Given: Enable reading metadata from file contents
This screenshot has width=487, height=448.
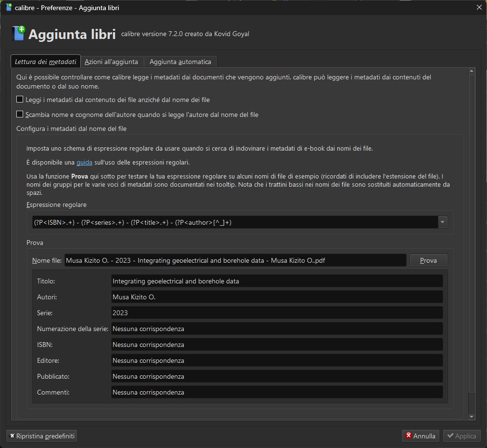Looking at the screenshot, I should (20, 100).
